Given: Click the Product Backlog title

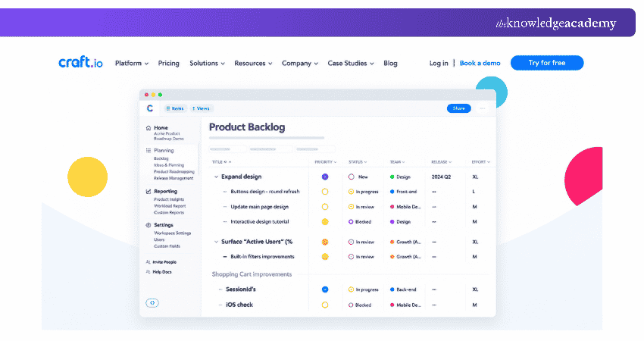Looking at the screenshot, I should click(x=247, y=127).
